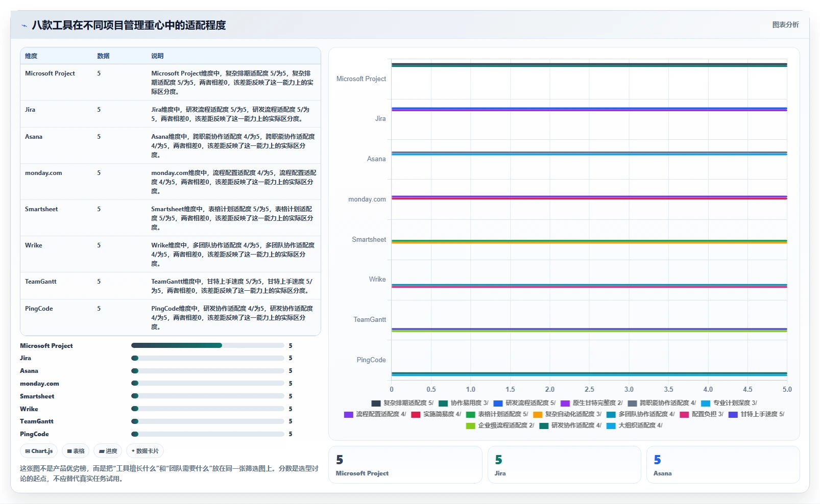Hide the 多团队协作适配度 legend series
820x504 pixels.
(641, 414)
